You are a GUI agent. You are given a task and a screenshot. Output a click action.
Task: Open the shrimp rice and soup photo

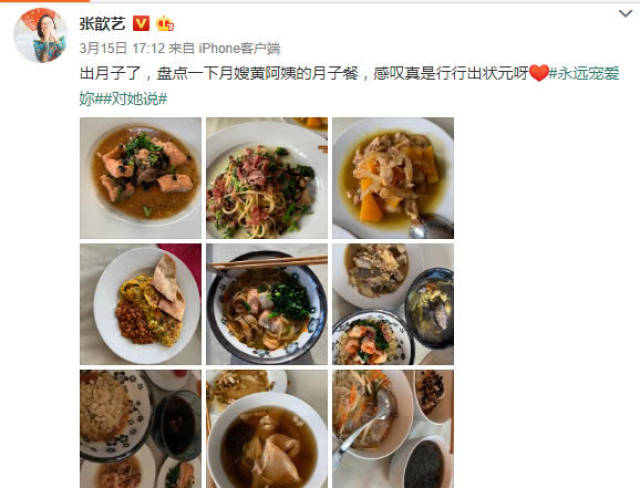click(x=393, y=304)
